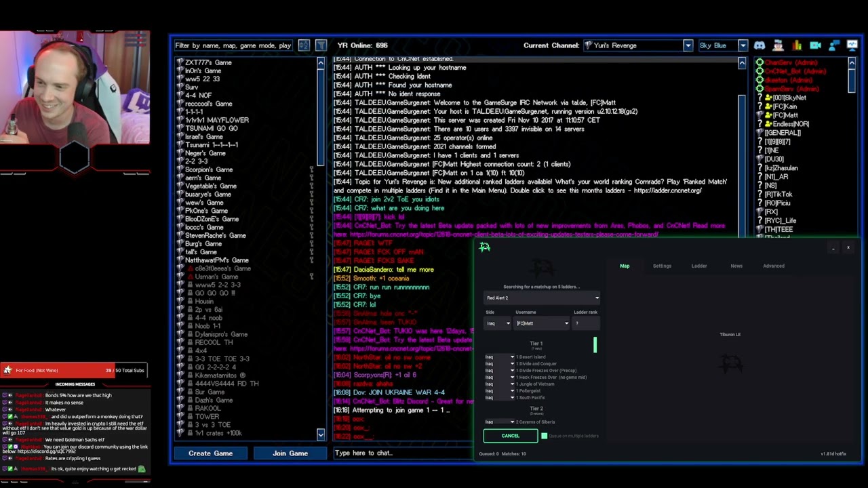Click the game icon beside ZXT777's Game
The width and height of the screenshot is (868, 488).
click(x=180, y=62)
